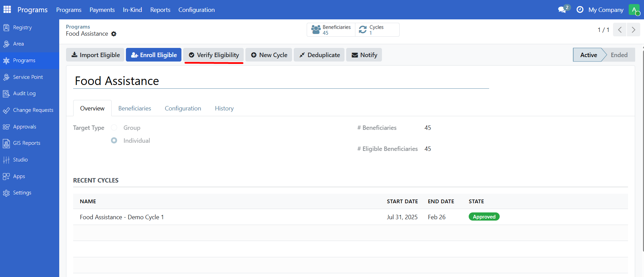Open the apps grid menu icon

click(x=7, y=10)
